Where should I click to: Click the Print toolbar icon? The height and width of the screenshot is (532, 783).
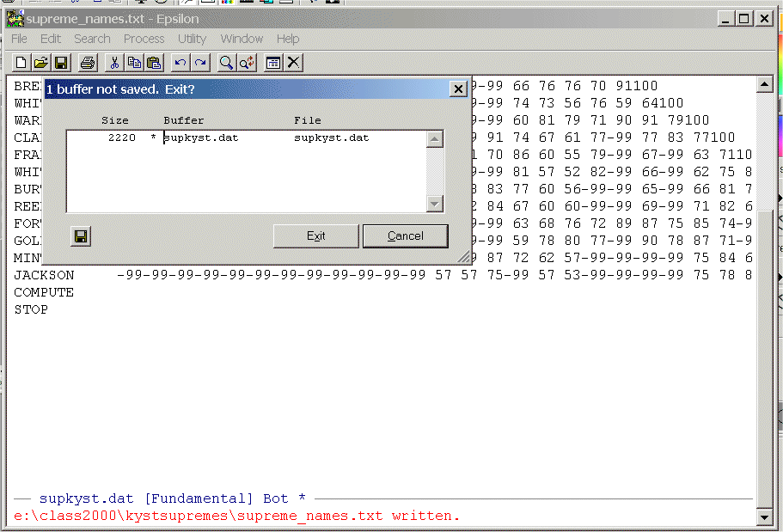point(87,62)
